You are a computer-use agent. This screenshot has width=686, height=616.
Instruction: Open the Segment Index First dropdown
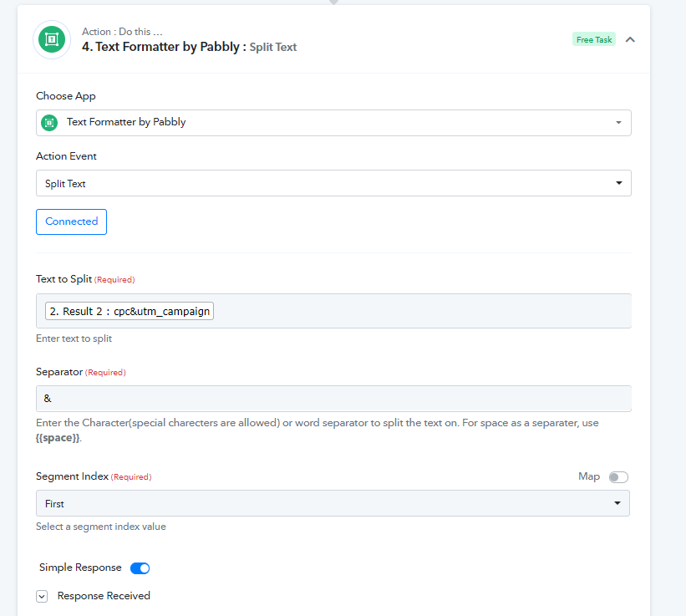tap(333, 503)
